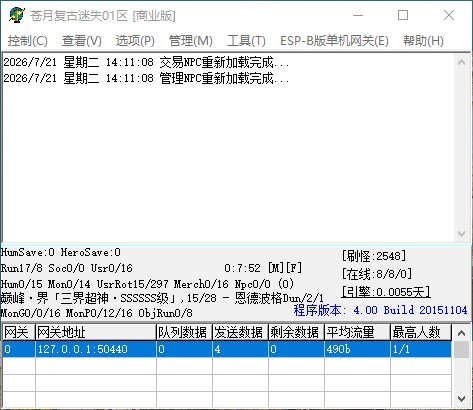Screen dimensions: 473x410
Task: Open the ESP-B版单机网关(E) menu
Action: pyautogui.click(x=334, y=41)
